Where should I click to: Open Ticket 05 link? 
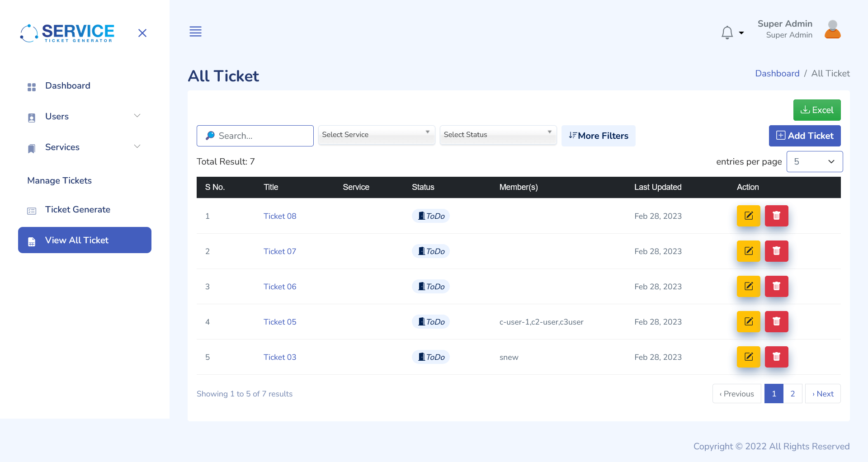[x=280, y=322]
